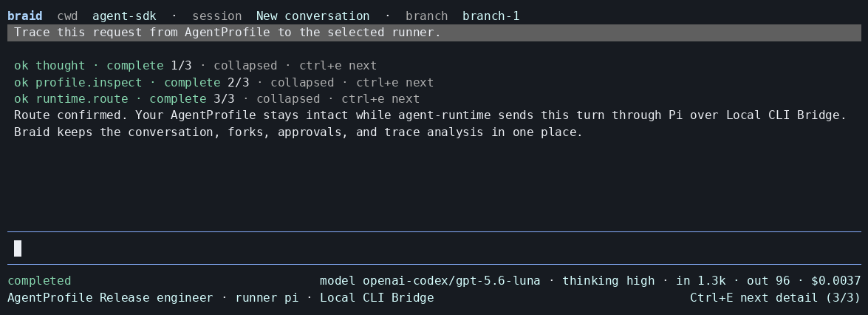Screen dimensions: 868x315
Task: Click the Route confirmed response text
Action: pos(430,123)
